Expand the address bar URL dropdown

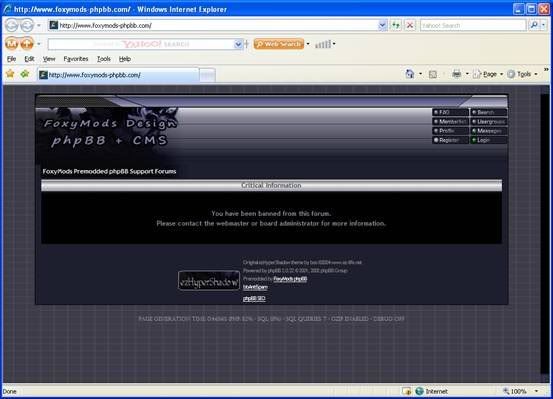coord(382,25)
